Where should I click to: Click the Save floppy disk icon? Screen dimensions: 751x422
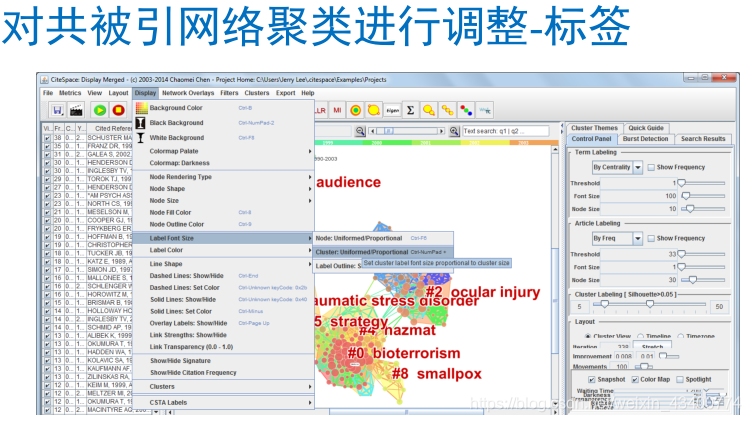[57, 111]
